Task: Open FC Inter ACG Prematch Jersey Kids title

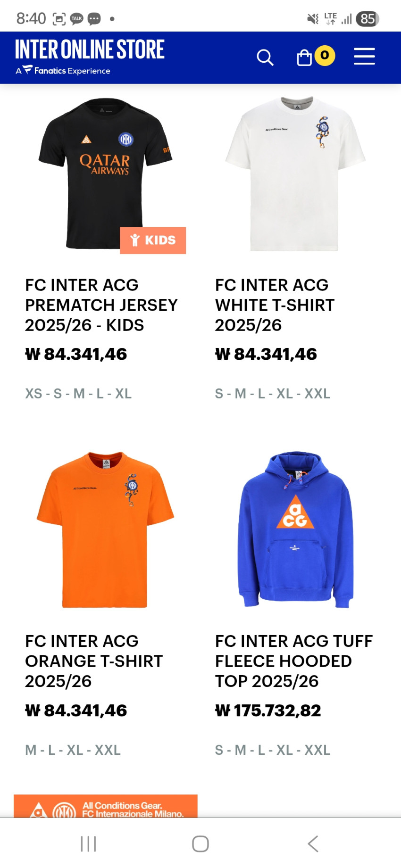Action: click(x=101, y=305)
